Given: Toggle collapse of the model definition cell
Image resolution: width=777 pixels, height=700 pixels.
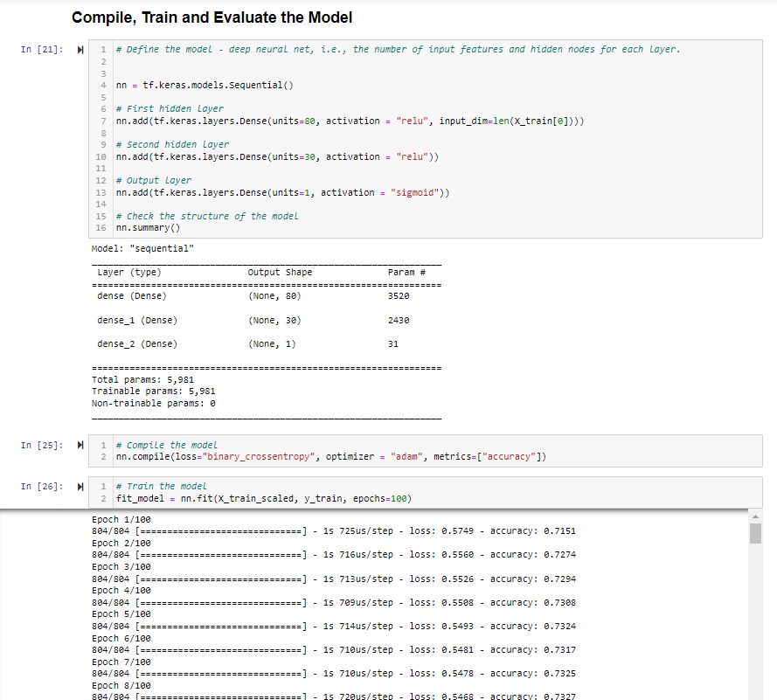Looking at the screenshot, I should 80,50.
